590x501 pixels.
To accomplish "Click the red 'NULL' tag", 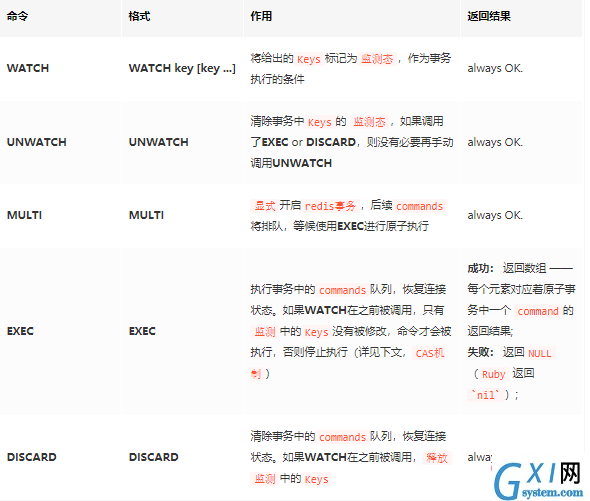I will pos(540,353).
